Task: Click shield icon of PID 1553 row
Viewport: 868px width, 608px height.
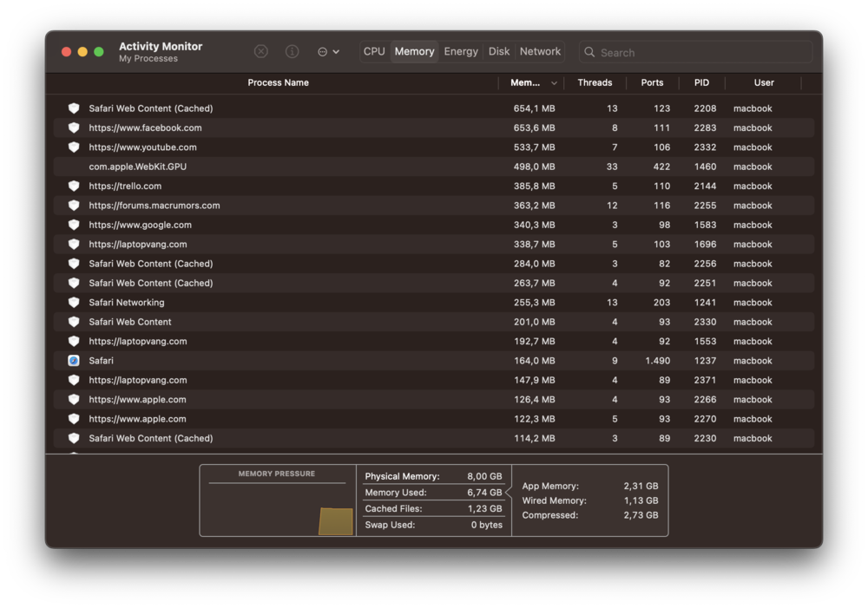Action: [74, 342]
